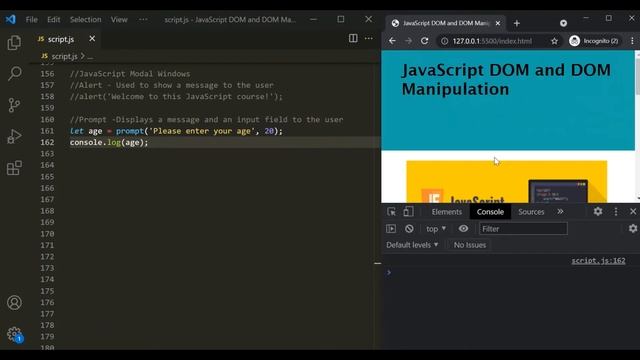640x360 pixels.
Task: Go back in the Chrome browser
Action: pos(392,41)
